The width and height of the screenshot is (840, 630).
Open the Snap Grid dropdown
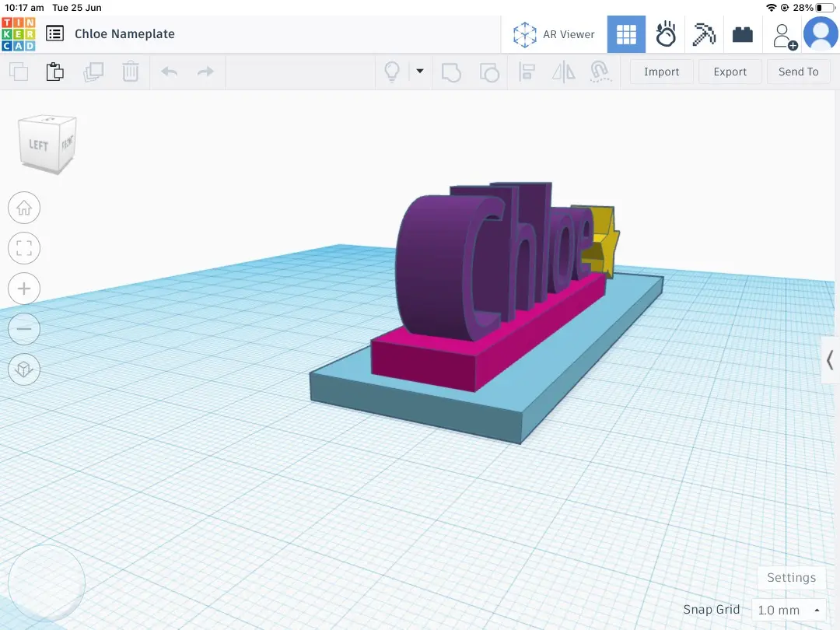pos(789,611)
